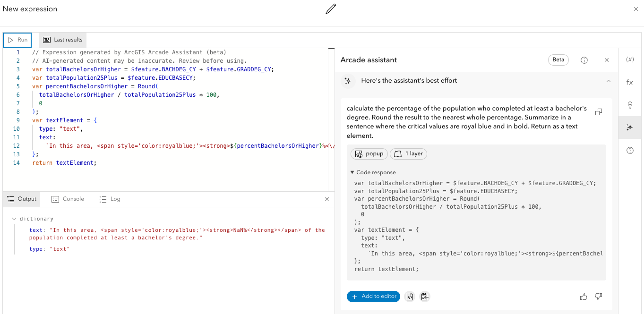Run the Arcade expression
644x314 pixels.
(17, 40)
